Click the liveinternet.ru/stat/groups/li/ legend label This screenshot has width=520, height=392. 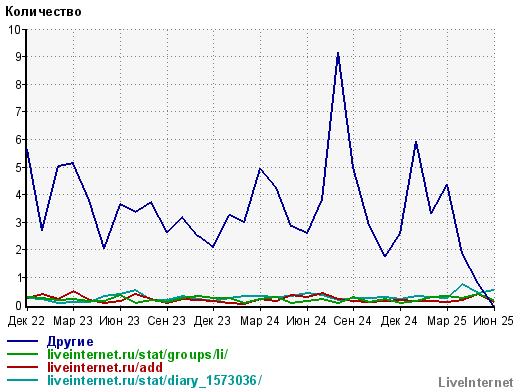[x=137, y=354]
